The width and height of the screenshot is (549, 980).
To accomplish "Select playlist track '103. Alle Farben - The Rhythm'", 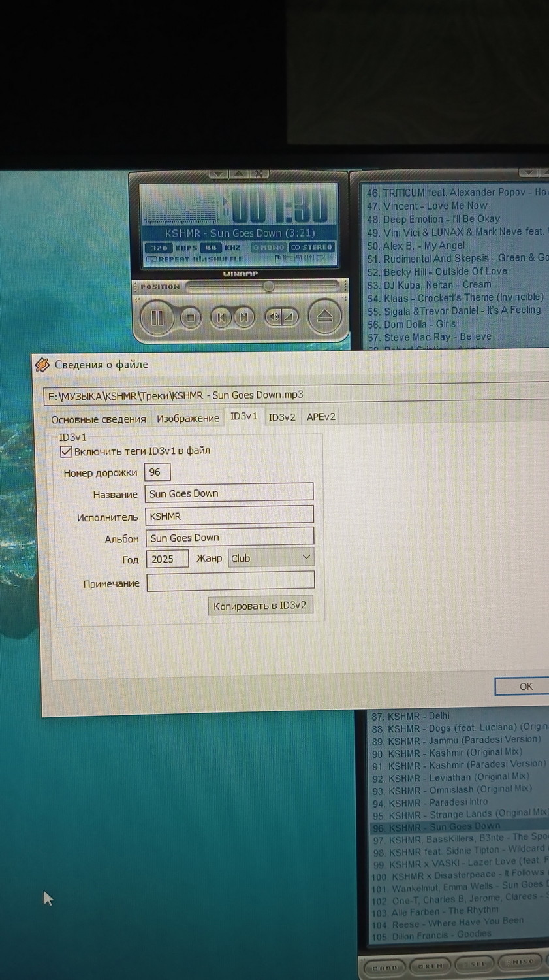I will click(435, 912).
